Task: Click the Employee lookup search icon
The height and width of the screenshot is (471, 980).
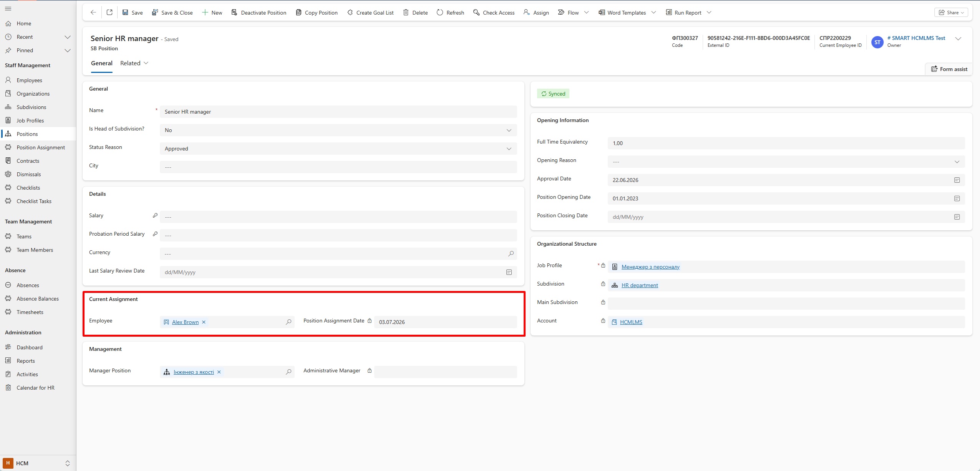Action: [289, 322]
